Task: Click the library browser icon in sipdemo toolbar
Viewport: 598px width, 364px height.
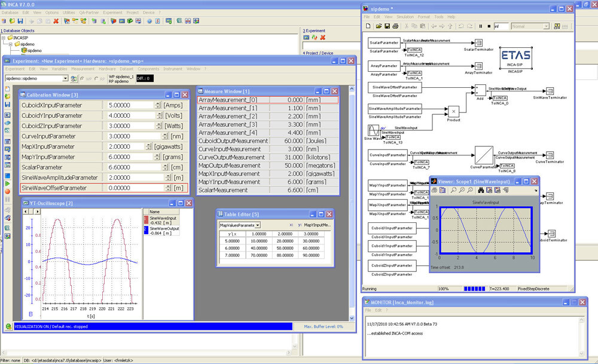Action: coord(557,26)
